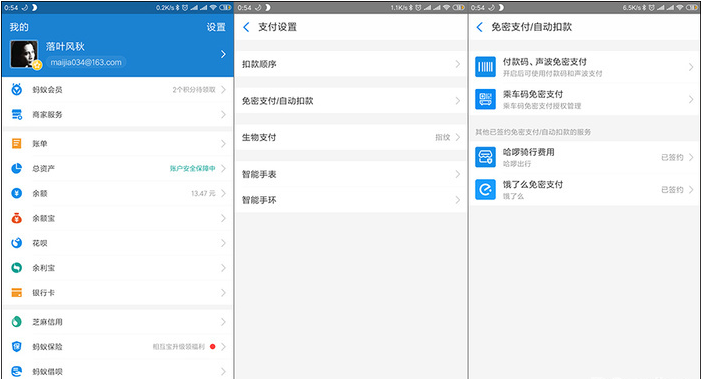Tap the 余额宝 label
The image size is (704, 379).
44,218
